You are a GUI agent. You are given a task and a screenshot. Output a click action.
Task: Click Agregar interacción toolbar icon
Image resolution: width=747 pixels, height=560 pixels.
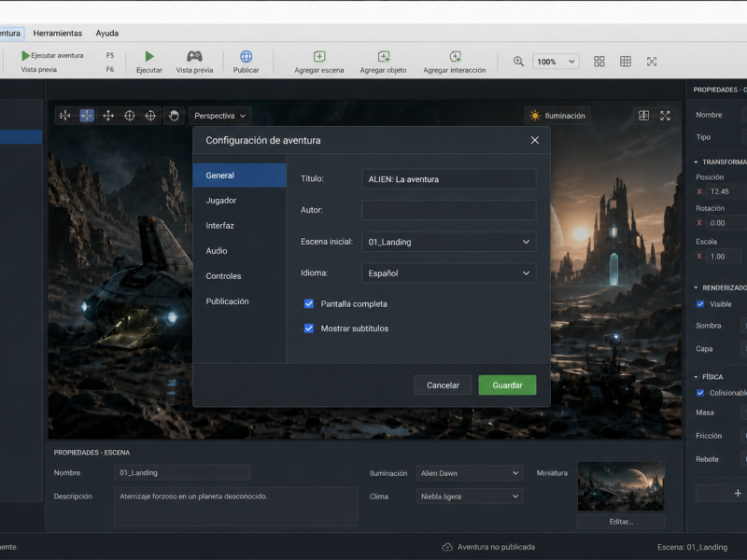(x=455, y=57)
